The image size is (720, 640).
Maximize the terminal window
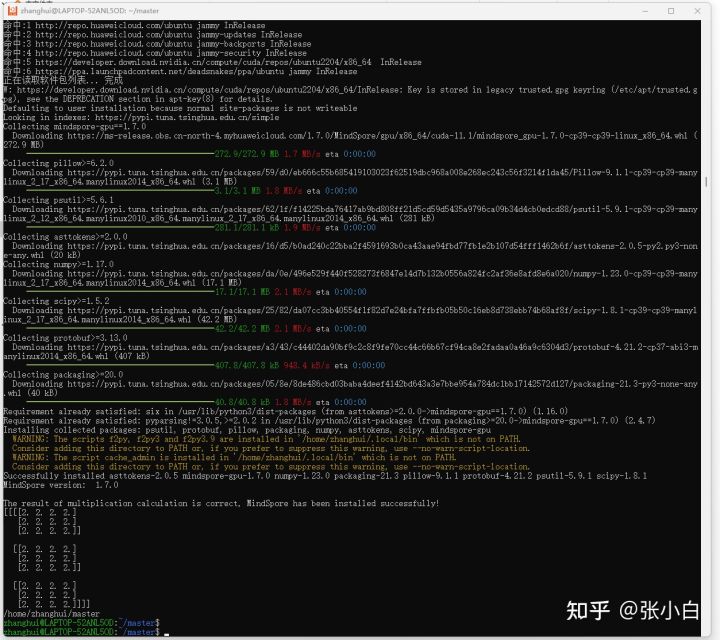(x=671, y=11)
